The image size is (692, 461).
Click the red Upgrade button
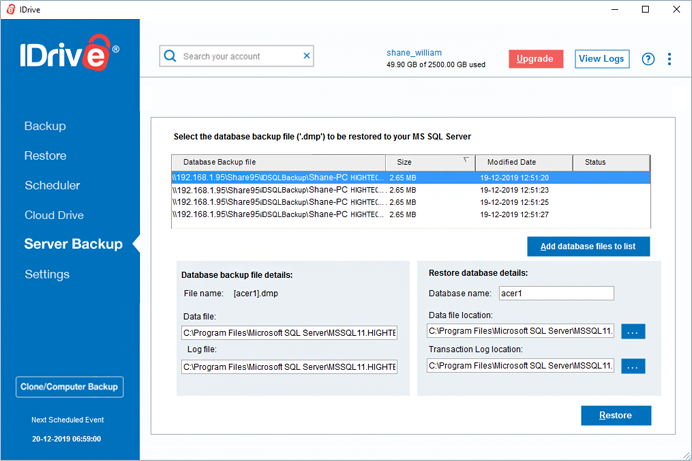[x=536, y=59]
